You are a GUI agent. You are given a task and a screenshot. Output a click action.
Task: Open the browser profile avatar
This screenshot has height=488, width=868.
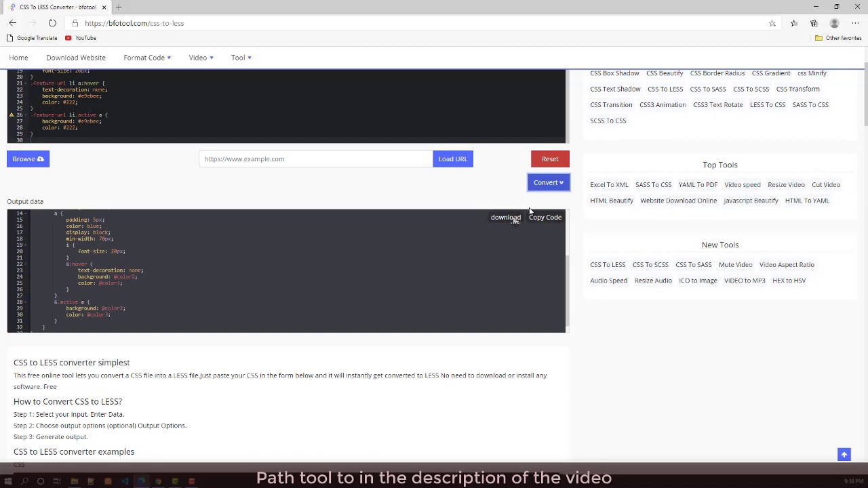tap(834, 23)
